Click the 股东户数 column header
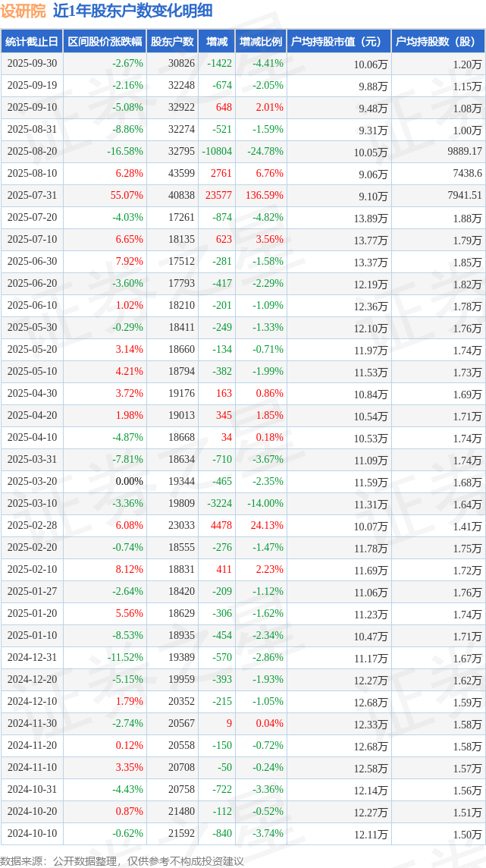The image size is (486, 868). tap(171, 42)
